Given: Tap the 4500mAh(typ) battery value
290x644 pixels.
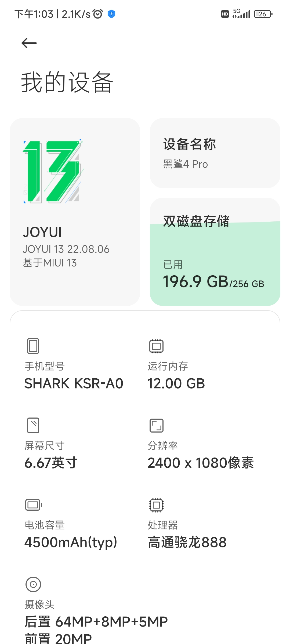Looking at the screenshot, I should pyautogui.click(x=71, y=542).
